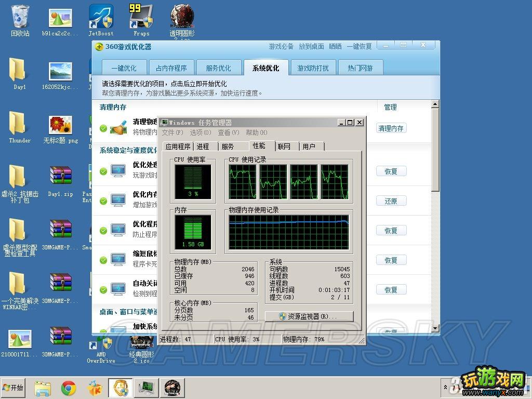Switch to Task Manager taskbar icon
The width and height of the screenshot is (532, 399).
click(147, 388)
